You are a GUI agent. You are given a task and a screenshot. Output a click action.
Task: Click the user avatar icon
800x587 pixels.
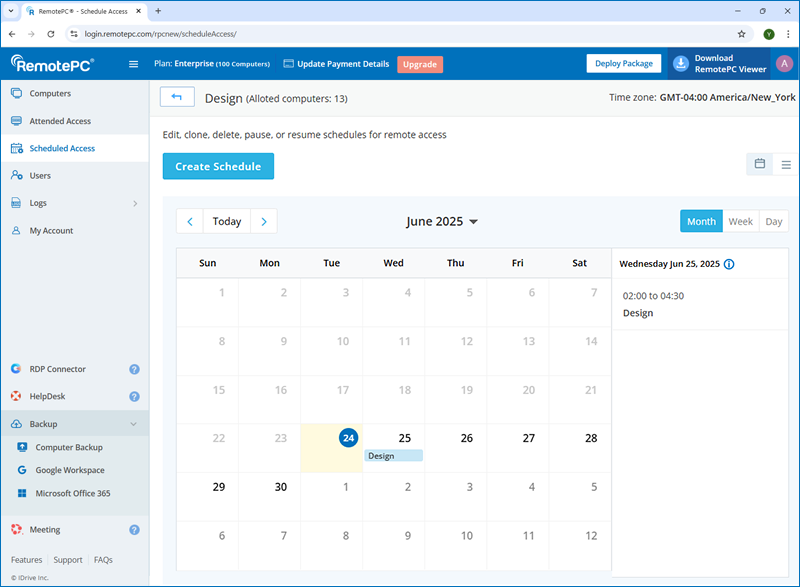(784, 64)
